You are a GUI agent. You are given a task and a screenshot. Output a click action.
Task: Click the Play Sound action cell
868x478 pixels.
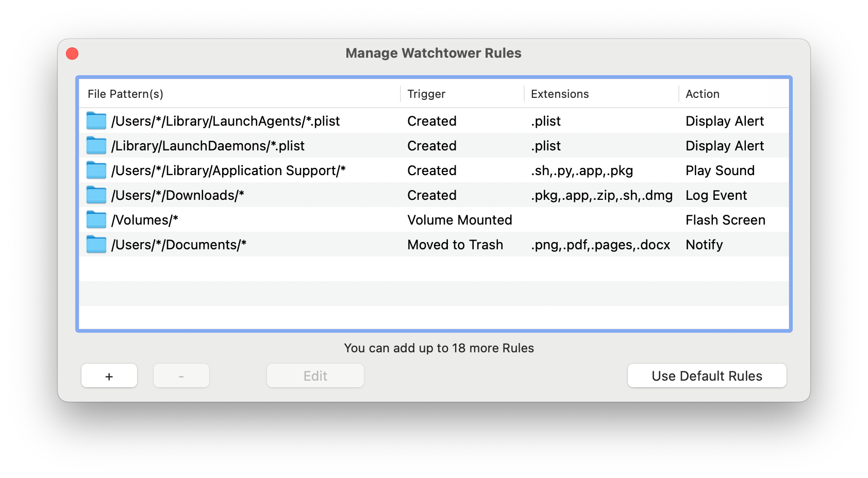720,170
